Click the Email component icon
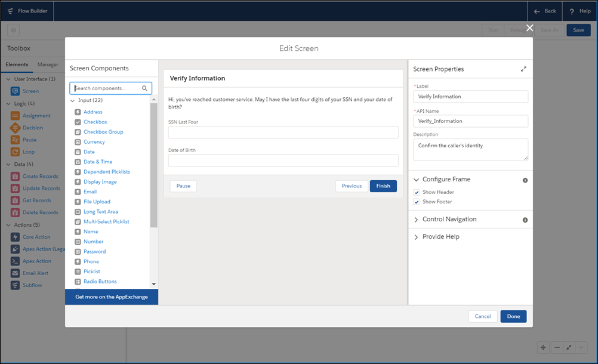This screenshot has width=598, height=364. [x=78, y=192]
